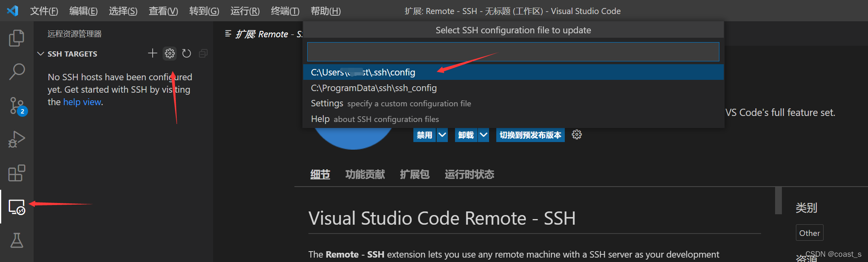
Task: Open the 帮助(H) menu
Action: pos(326,11)
